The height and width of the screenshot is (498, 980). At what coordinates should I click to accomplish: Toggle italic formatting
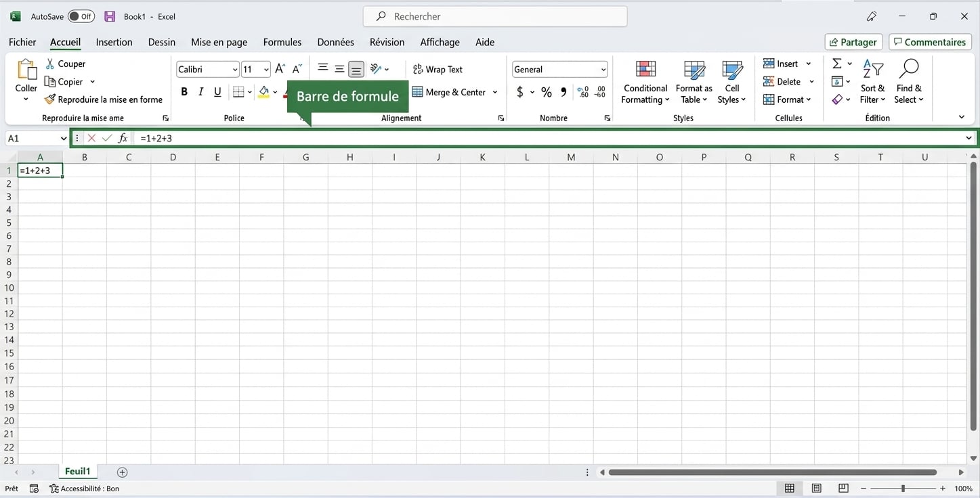pos(200,92)
